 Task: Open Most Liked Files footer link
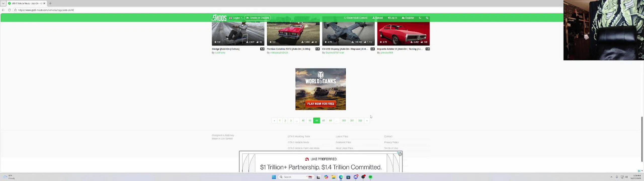point(344,148)
